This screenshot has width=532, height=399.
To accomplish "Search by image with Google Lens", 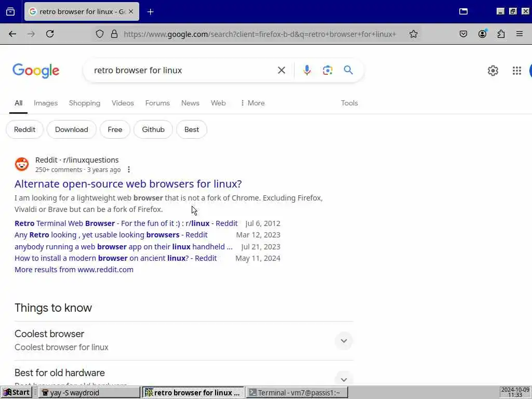I will click(x=327, y=70).
